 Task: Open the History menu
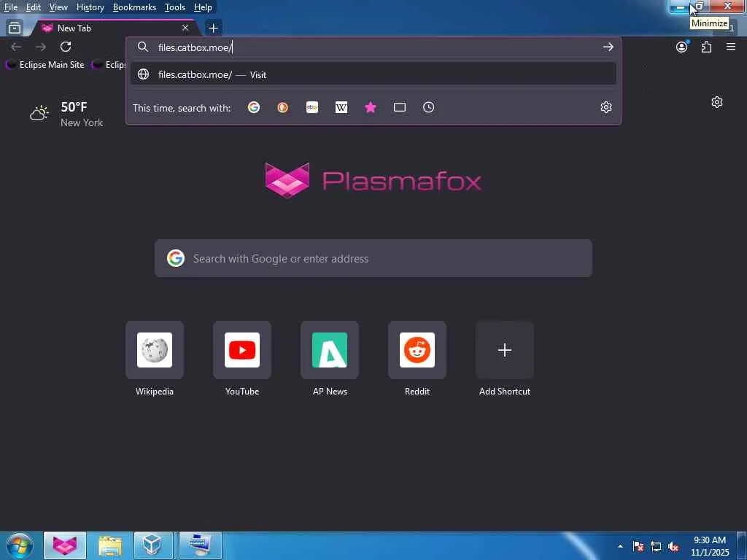click(x=90, y=7)
